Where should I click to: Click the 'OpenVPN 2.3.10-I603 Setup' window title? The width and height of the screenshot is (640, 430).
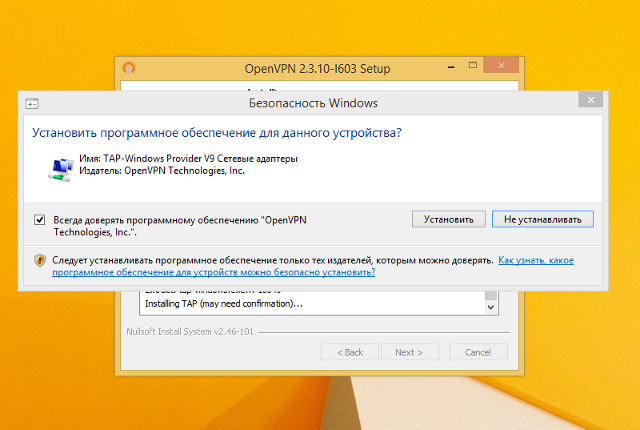317,69
